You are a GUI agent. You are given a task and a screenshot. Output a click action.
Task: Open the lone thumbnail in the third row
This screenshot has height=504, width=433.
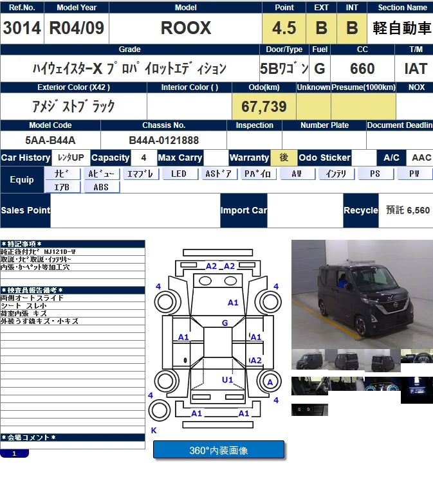(x=309, y=410)
